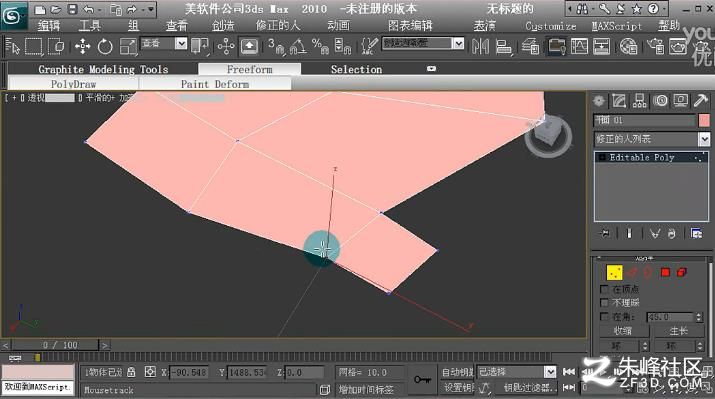Open the Layer Manager icon

pyautogui.click(x=530, y=47)
